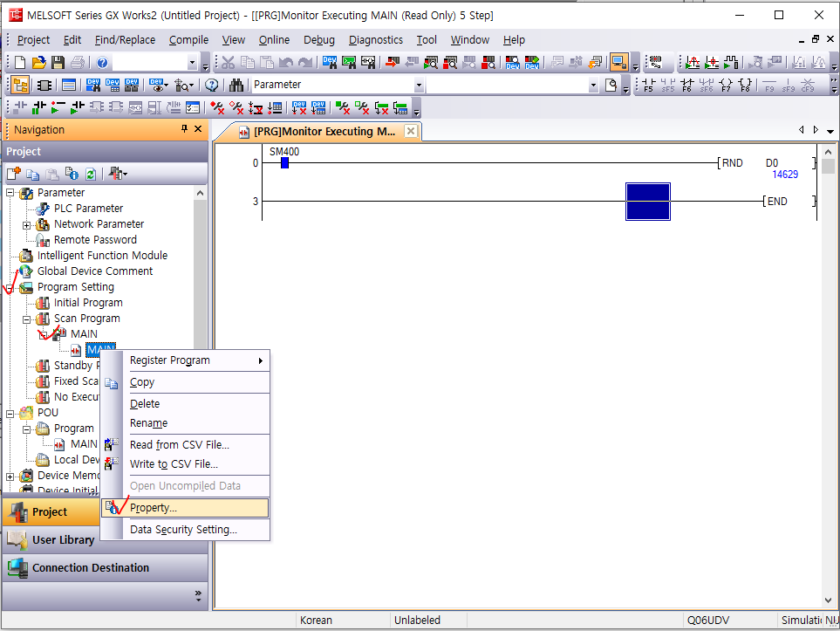Click the New Data icon in Project panel
The image size is (840, 631).
coord(14,174)
